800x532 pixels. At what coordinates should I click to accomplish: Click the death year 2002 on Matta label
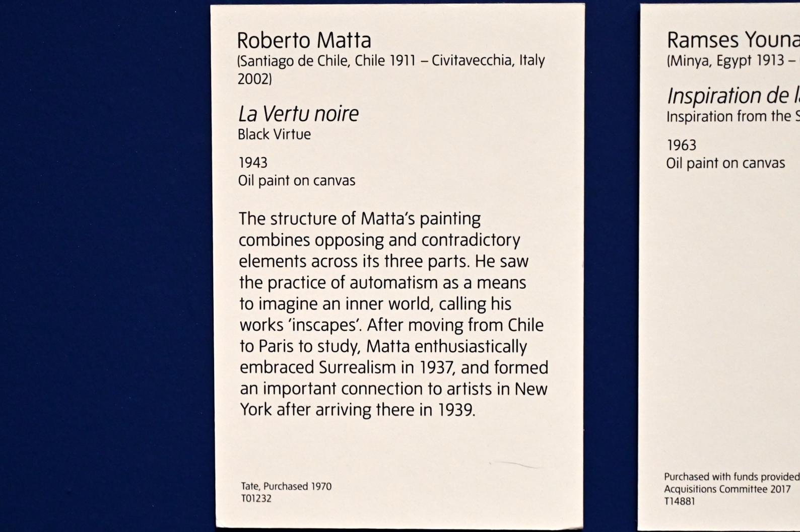(254, 79)
